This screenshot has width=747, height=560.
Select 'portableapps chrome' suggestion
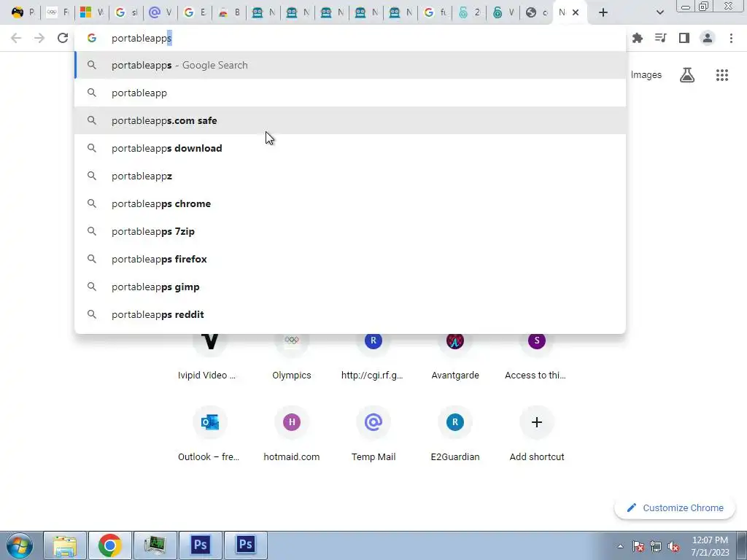pyautogui.click(x=350, y=203)
